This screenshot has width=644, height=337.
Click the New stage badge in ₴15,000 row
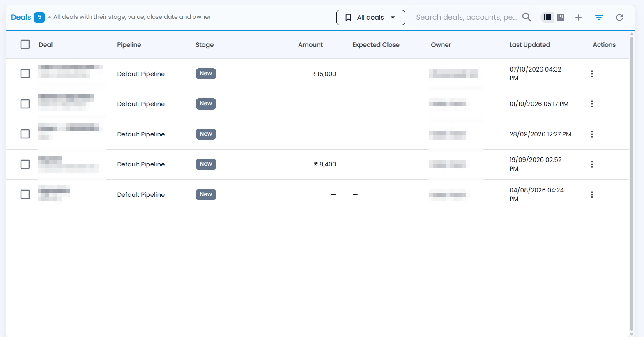pos(206,74)
